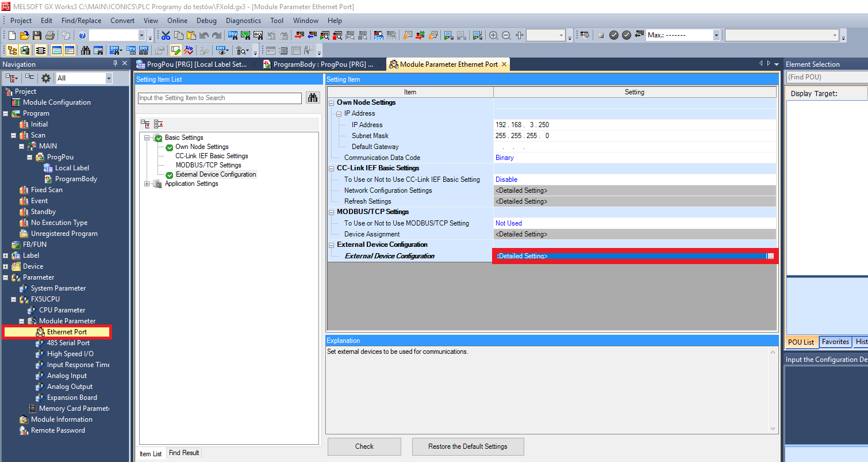The width and height of the screenshot is (868, 462).
Task: Collapse the Own Node Settings group
Action: tap(332, 102)
